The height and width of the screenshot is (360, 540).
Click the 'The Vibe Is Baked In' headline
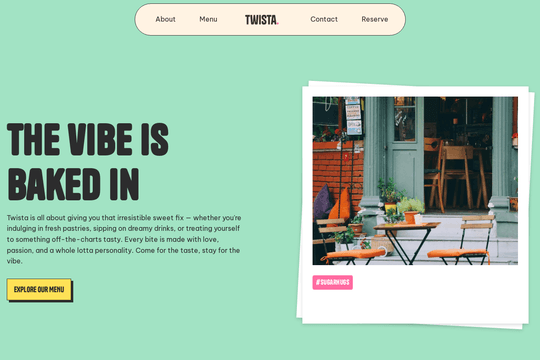[x=88, y=161]
